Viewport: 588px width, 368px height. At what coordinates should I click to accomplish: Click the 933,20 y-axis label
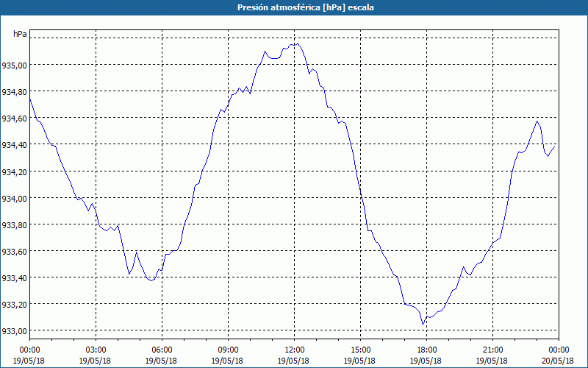coord(15,305)
